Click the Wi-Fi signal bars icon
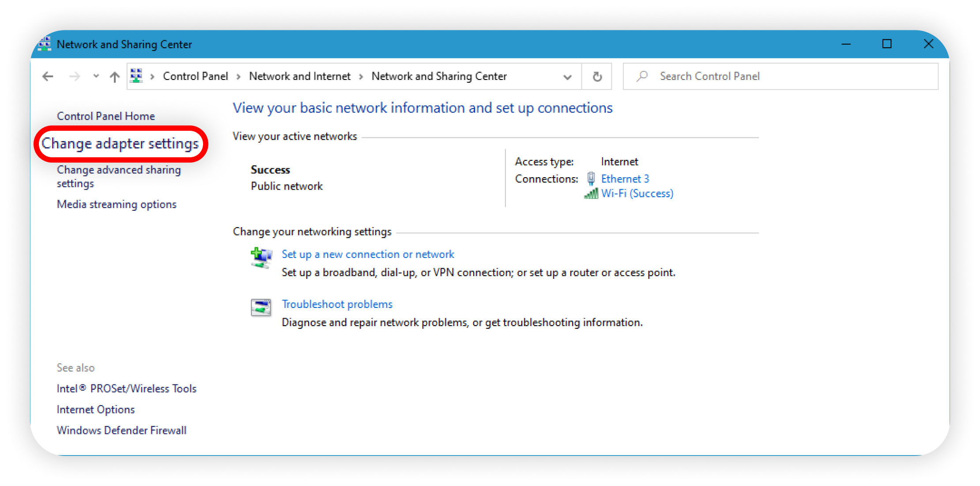 click(591, 194)
